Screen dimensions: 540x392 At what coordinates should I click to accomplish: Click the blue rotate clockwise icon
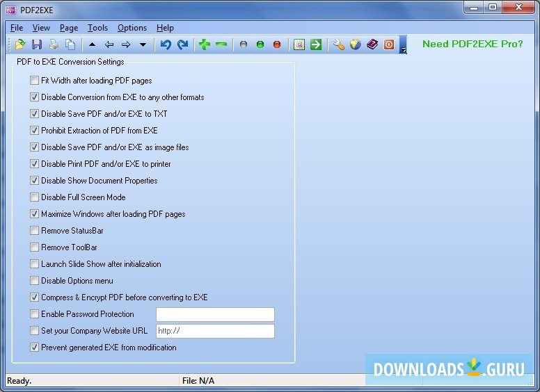182,44
